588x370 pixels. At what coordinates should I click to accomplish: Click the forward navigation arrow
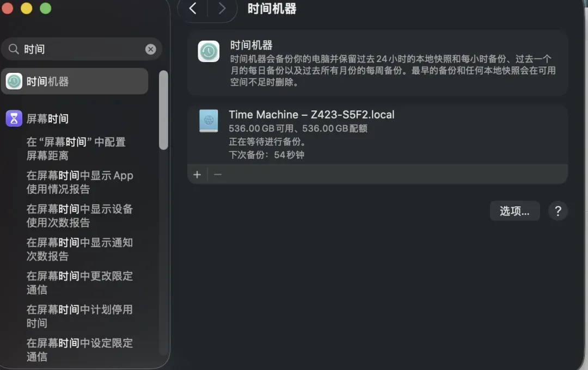[x=222, y=8]
